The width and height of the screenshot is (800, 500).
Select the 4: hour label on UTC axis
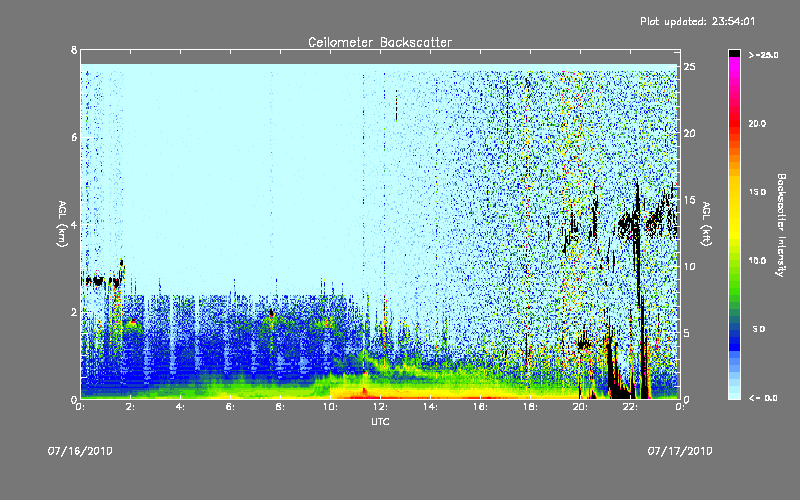pos(181,407)
